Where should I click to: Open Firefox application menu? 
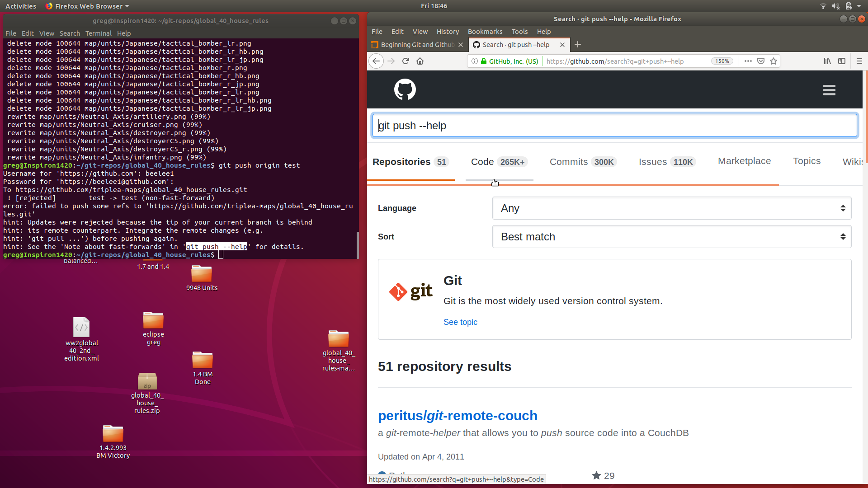click(x=859, y=61)
